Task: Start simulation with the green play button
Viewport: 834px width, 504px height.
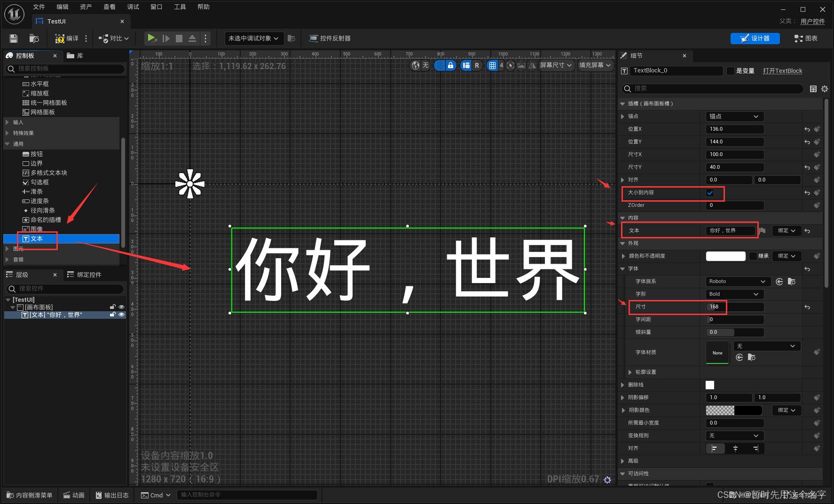Action: point(151,38)
